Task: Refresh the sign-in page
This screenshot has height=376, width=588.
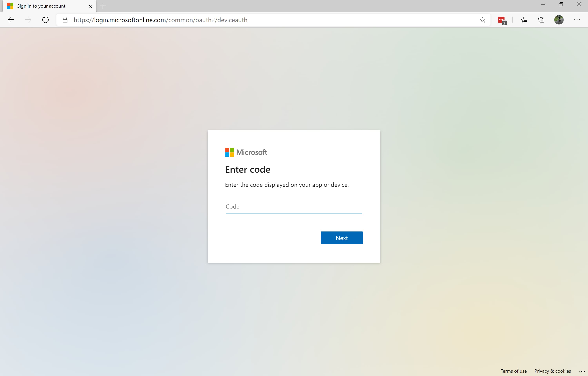Action: [x=45, y=20]
